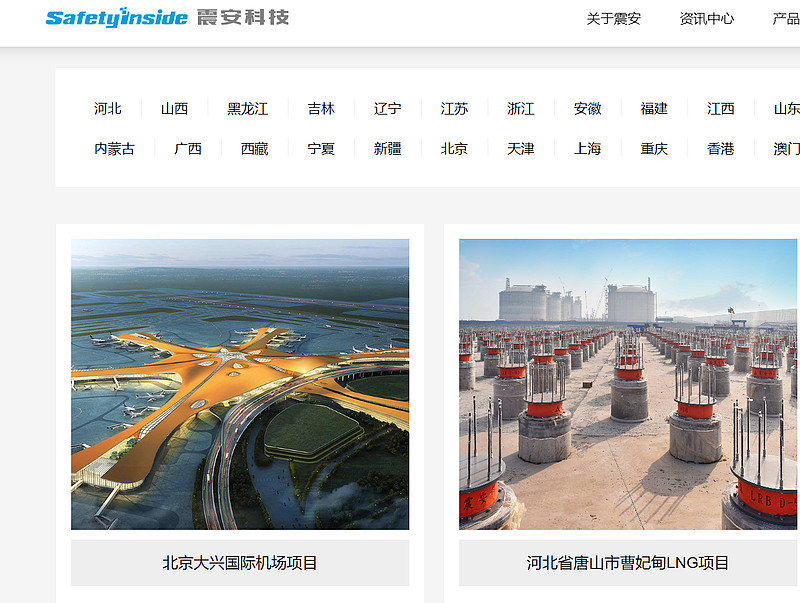Screen dimensions: 800x603
Task: Open the Caofeidian LNG project photo
Action: 629,384
